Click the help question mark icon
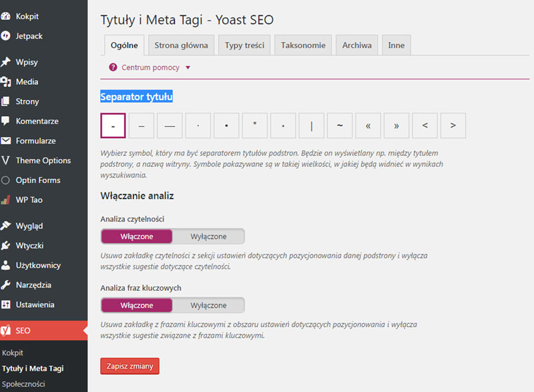This screenshot has width=534, height=392. [x=113, y=67]
